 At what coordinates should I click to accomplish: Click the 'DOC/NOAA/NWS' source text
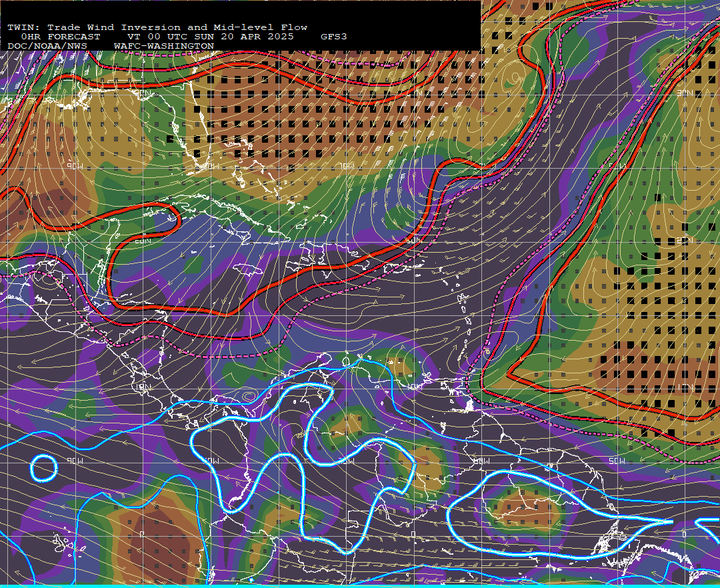(x=47, y=47)
